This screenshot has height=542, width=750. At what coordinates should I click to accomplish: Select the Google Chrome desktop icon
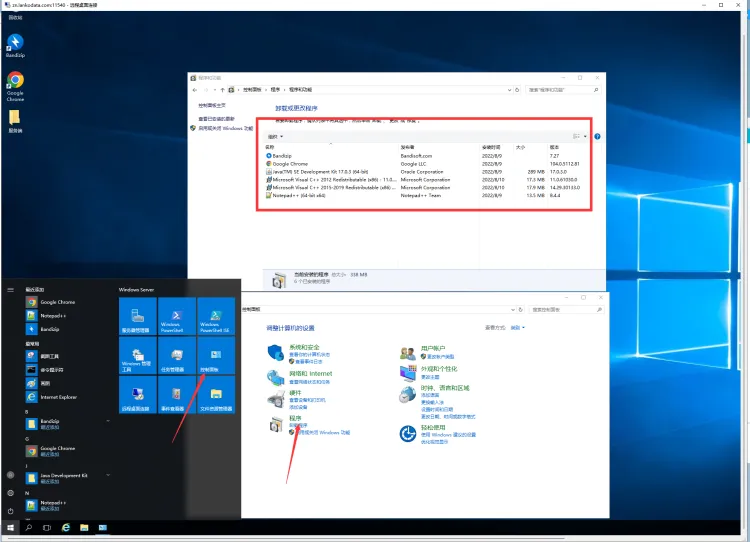[15, 86]
